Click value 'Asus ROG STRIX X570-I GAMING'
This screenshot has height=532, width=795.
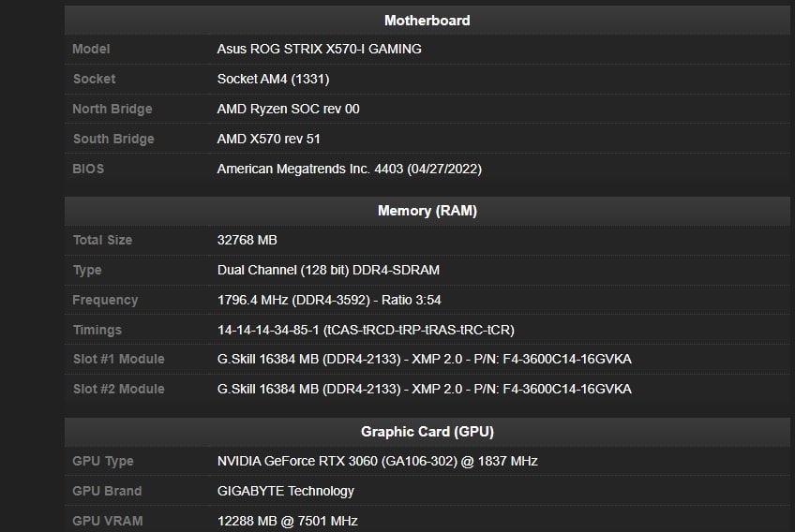coord(319,49)
